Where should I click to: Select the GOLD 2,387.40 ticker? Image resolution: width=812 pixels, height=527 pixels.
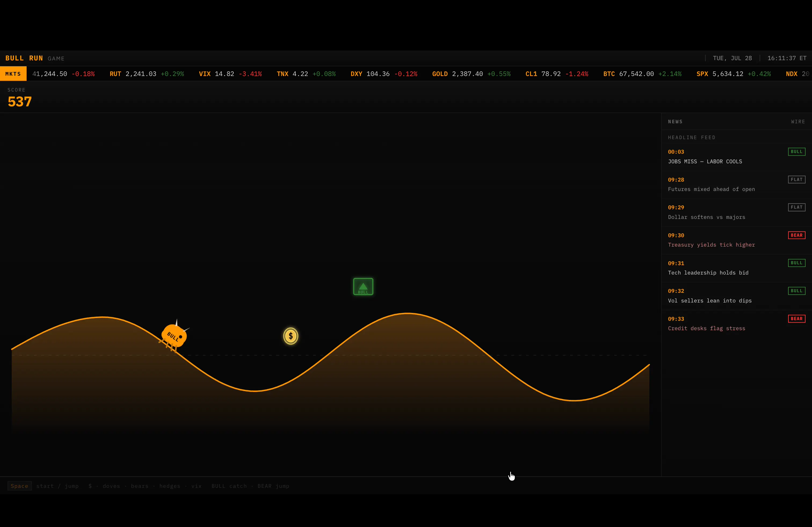(x=471, y=74)
